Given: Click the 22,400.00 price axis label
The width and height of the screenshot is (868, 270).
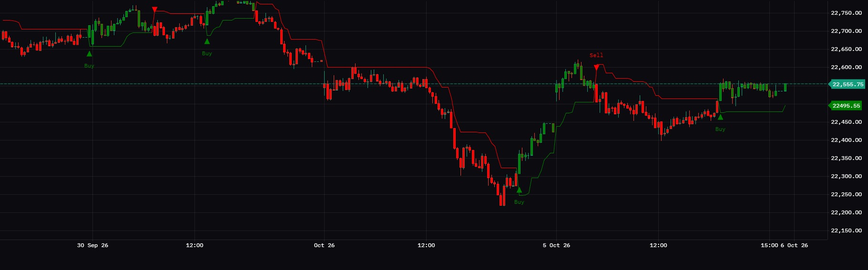Looking at the screenshot, I should coord(846,140).
